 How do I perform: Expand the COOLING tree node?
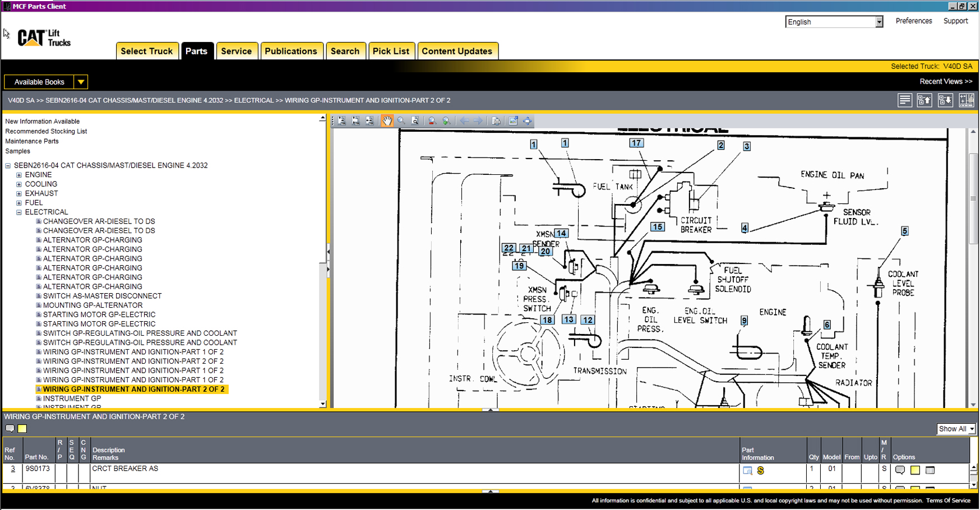click(19, 184)
